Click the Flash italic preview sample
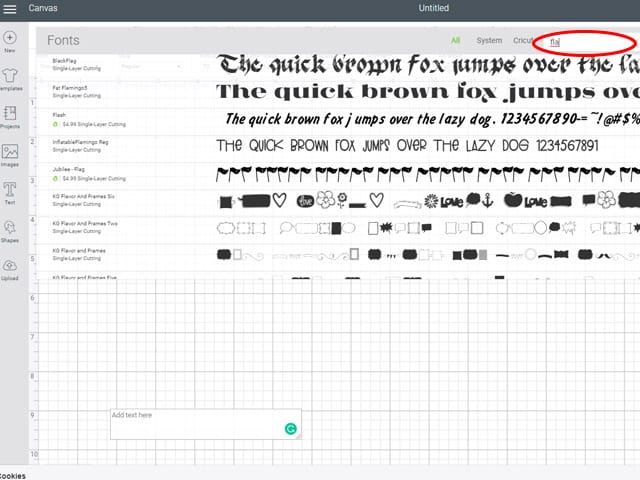 pyautogui.click(x=432, y=119)
